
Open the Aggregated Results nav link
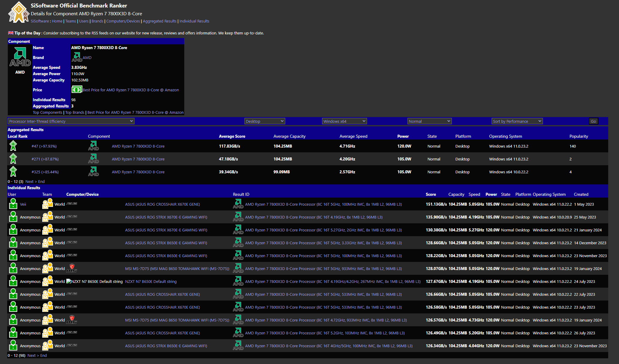coord(160,21)
